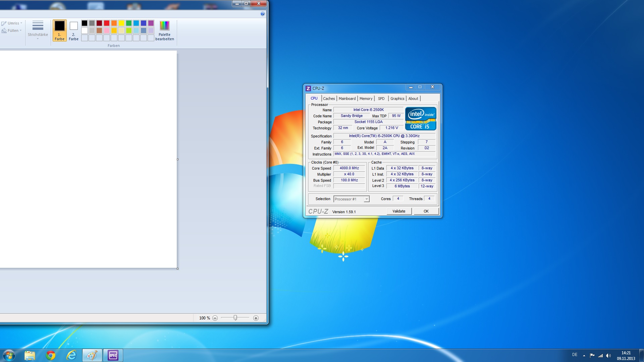The height and width of the screenshot is (362, 644).
Task: Open the Füllen fill dropdown
Action: click(13, 31)
